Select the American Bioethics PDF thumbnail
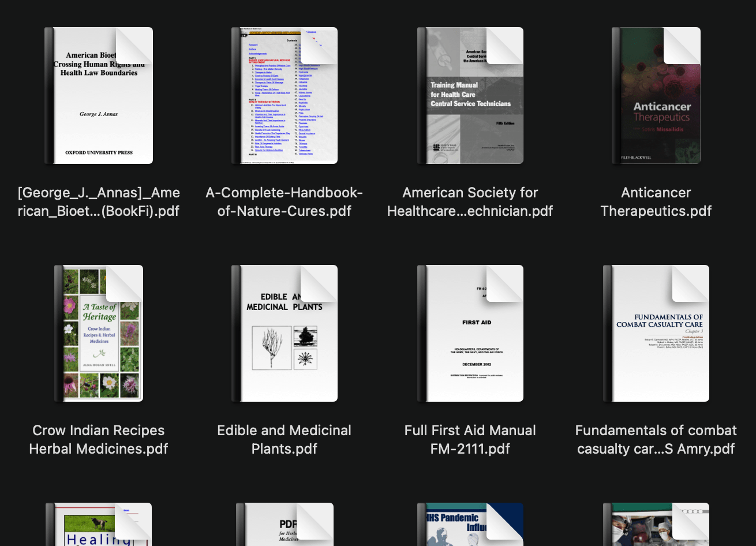 tap(99, 95)
